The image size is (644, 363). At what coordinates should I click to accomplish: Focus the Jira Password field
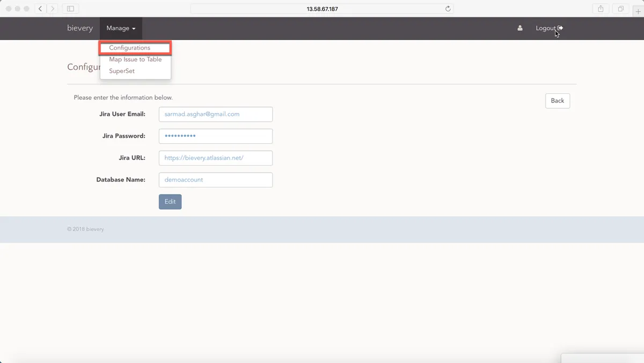[216, 136]
